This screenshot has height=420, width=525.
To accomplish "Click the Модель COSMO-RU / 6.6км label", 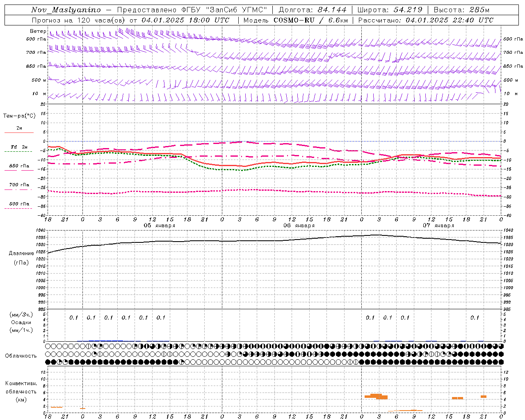I will click(296, 20).
